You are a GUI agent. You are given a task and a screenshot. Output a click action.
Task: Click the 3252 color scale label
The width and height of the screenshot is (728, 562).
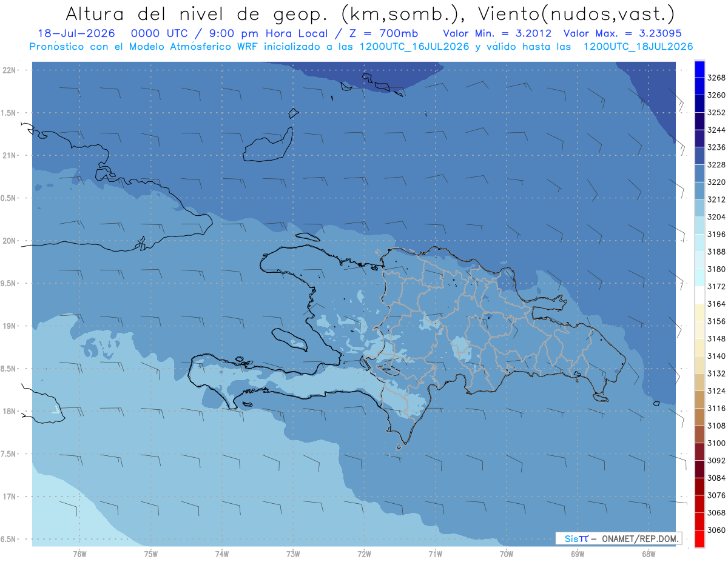(x=716, y=113)
